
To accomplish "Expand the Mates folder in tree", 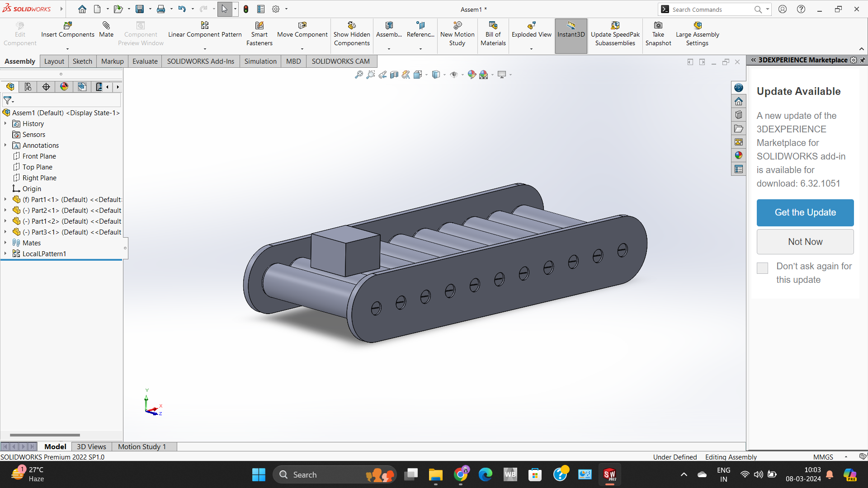I will point(5,243).
